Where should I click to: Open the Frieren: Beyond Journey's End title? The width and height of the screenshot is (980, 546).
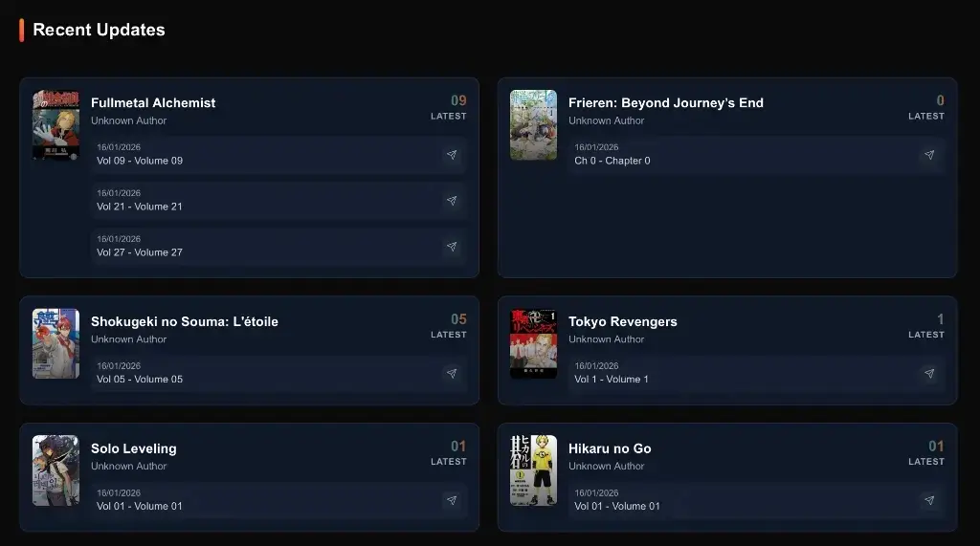point(666,103)
